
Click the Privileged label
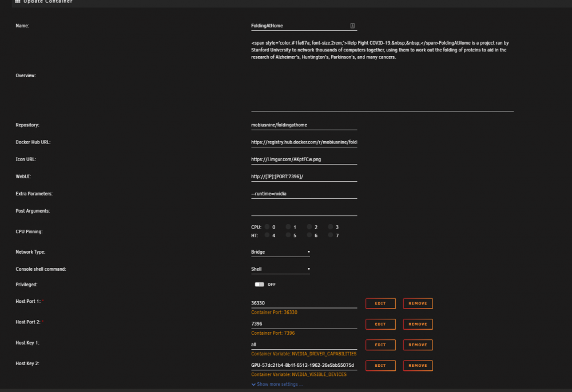[26, 285]
